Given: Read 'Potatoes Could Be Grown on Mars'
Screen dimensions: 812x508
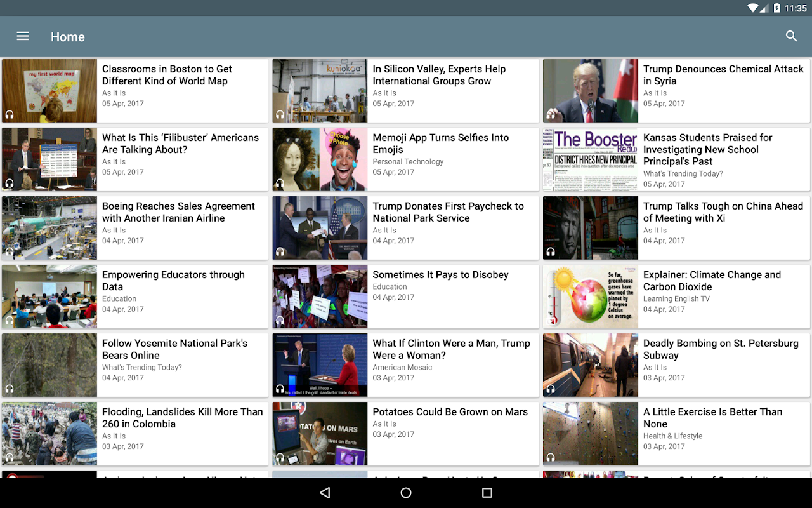Looking at the screenshot, I should click(x=450, y=412).
